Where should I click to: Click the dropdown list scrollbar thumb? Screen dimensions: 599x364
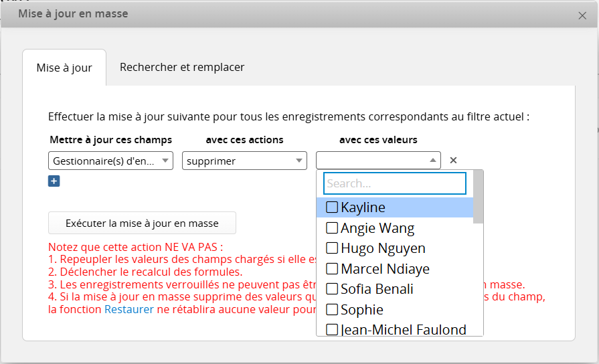tap(478, 196)
